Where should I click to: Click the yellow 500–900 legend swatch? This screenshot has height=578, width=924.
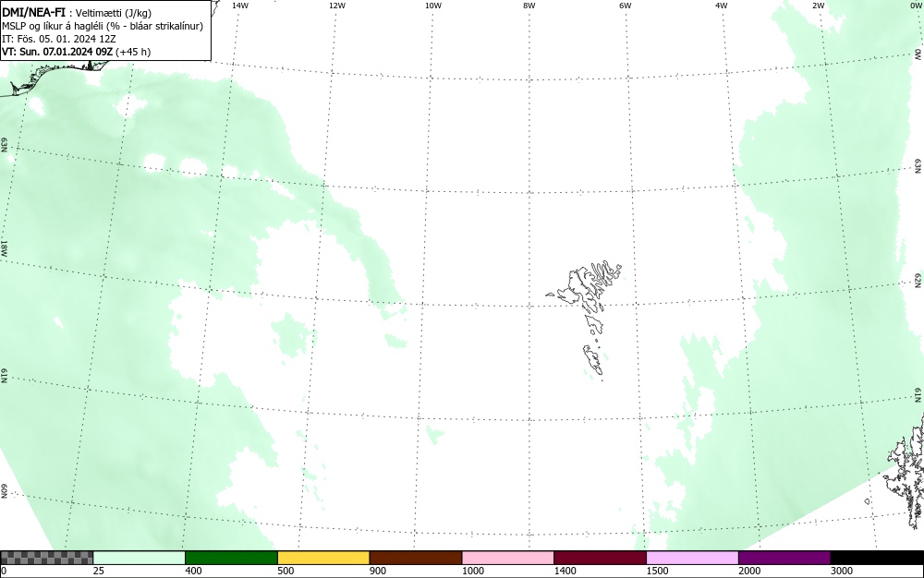pos(323,558)
